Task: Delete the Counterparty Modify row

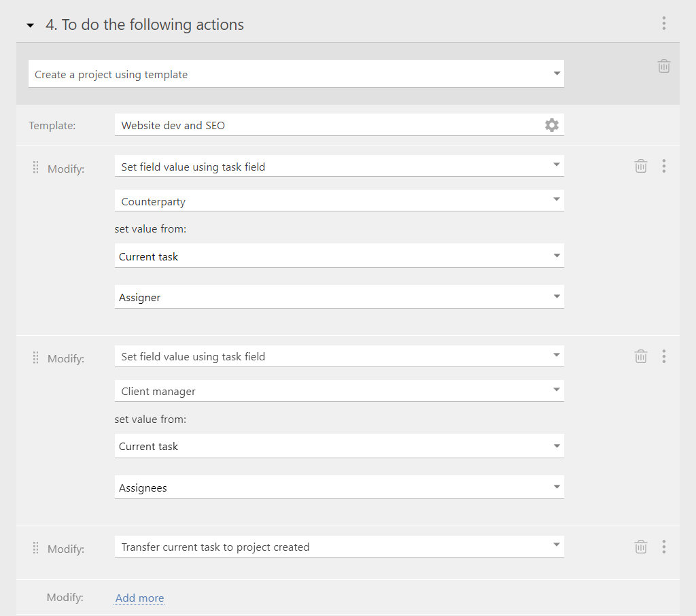Action: pos(640,166)
